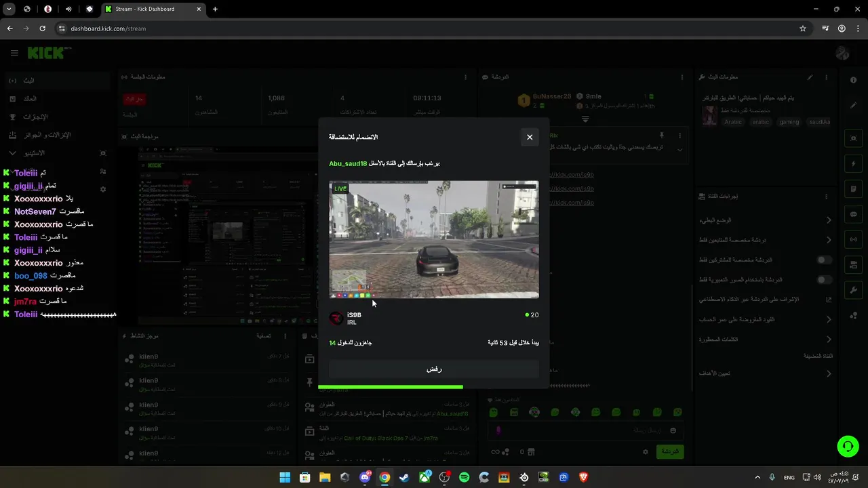The width and height of the screenshot is (868, 488).
Task: Expand the followers-only chat row
Action: 766,240
